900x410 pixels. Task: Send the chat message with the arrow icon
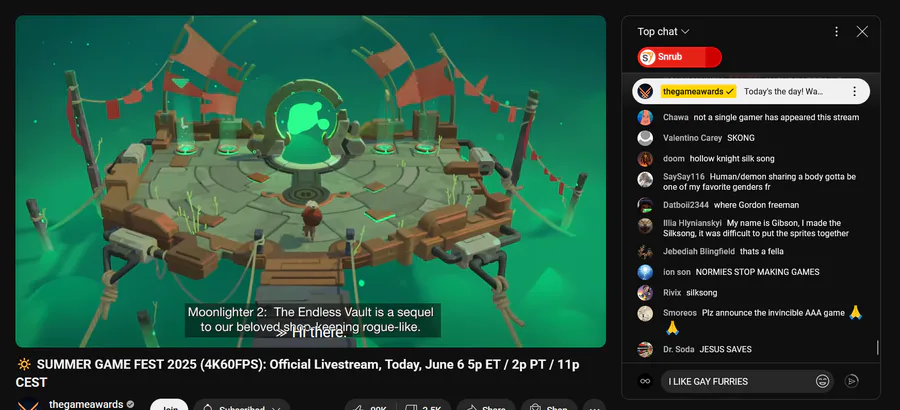coord(852,381)
